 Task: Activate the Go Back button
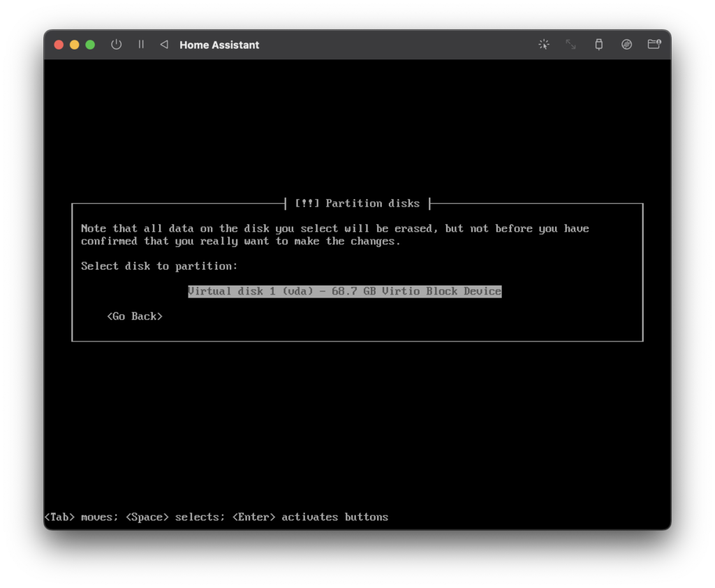[135, 316]
